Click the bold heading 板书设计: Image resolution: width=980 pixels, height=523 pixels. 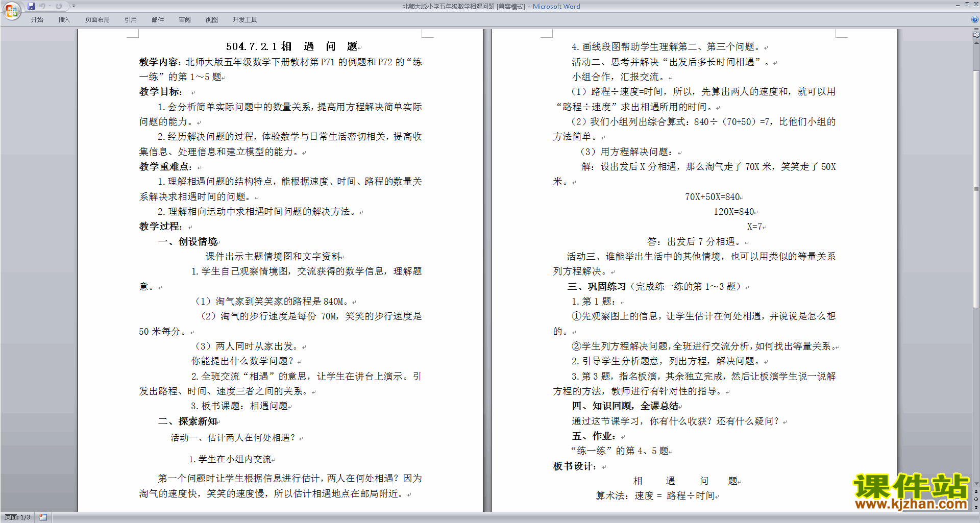(x=575, y=466)
